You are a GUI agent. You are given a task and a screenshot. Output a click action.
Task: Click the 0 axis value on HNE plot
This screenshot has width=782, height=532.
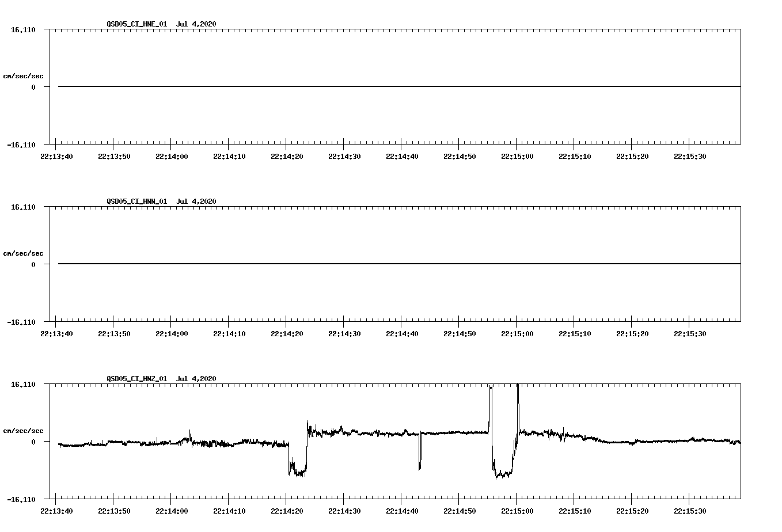pos(33,87)
